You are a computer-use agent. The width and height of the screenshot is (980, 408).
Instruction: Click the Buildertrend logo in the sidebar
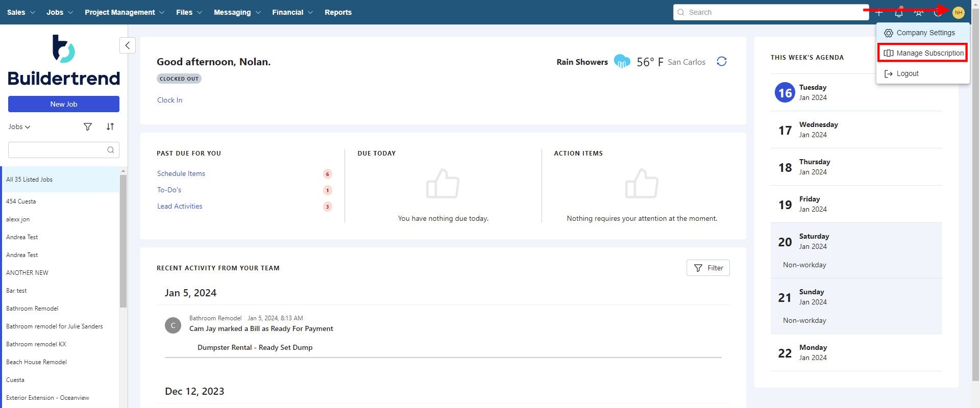[64, 60]
